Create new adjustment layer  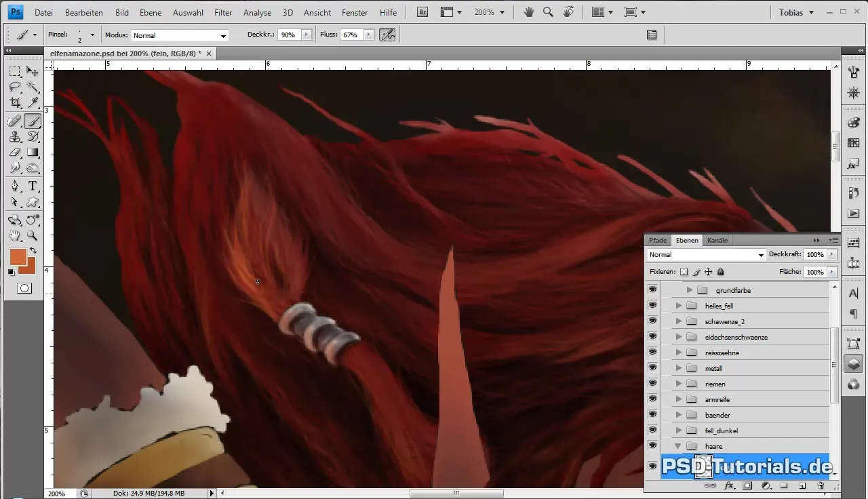click(x=766, y=485)
